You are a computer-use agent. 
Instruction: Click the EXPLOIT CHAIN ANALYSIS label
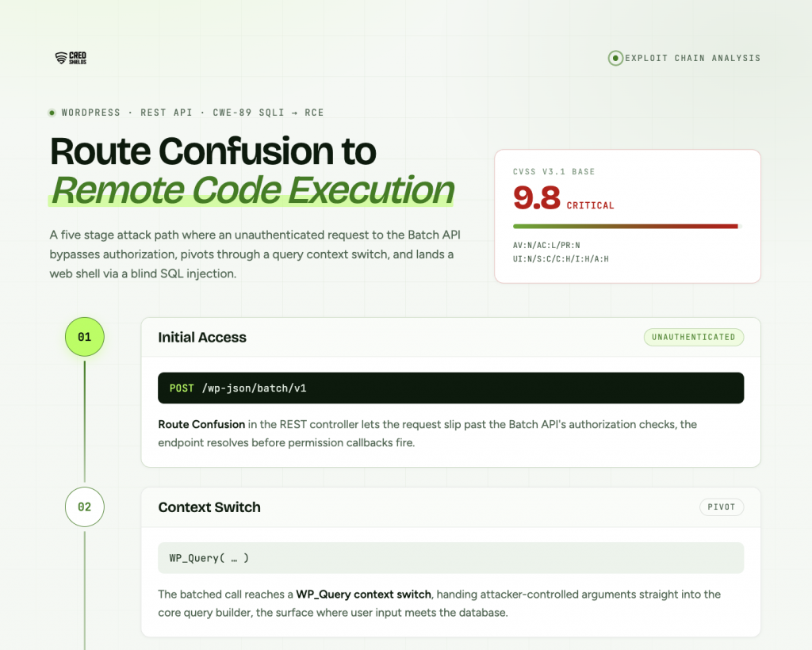pos(692,58)
